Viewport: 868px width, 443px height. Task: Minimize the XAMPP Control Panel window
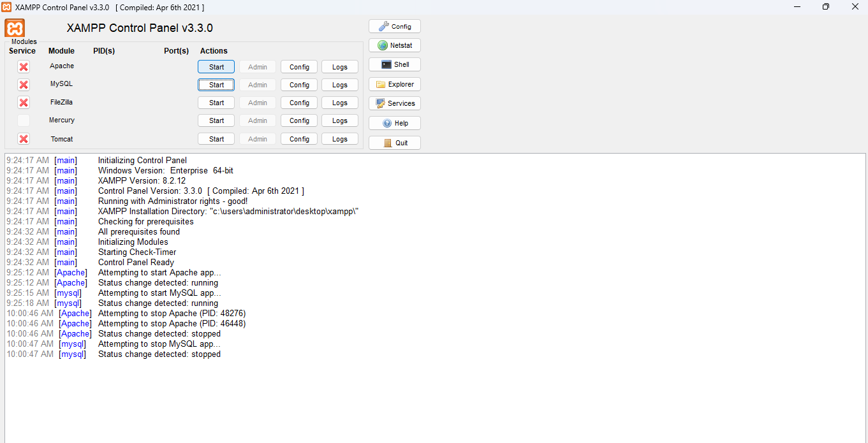tap(797, 6)
